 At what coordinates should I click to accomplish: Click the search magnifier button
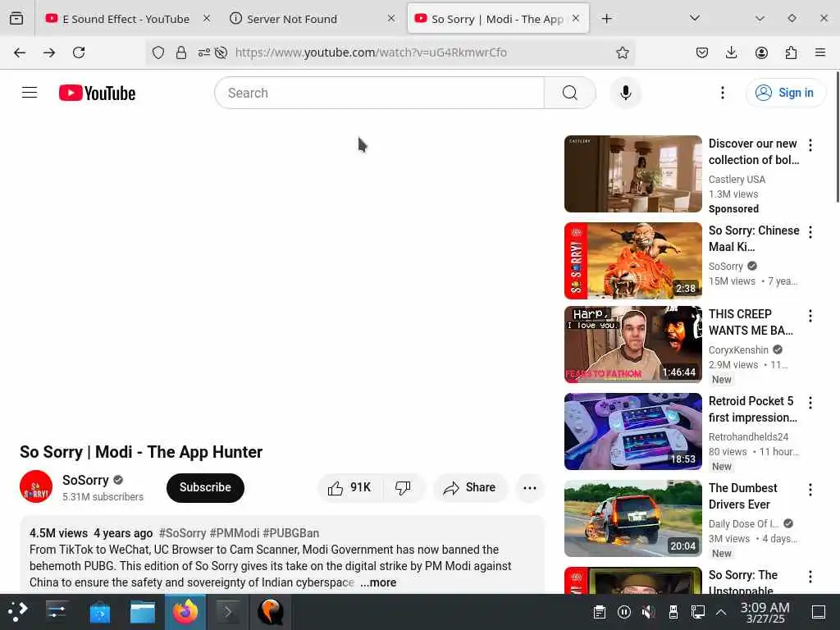pos(569,93)
